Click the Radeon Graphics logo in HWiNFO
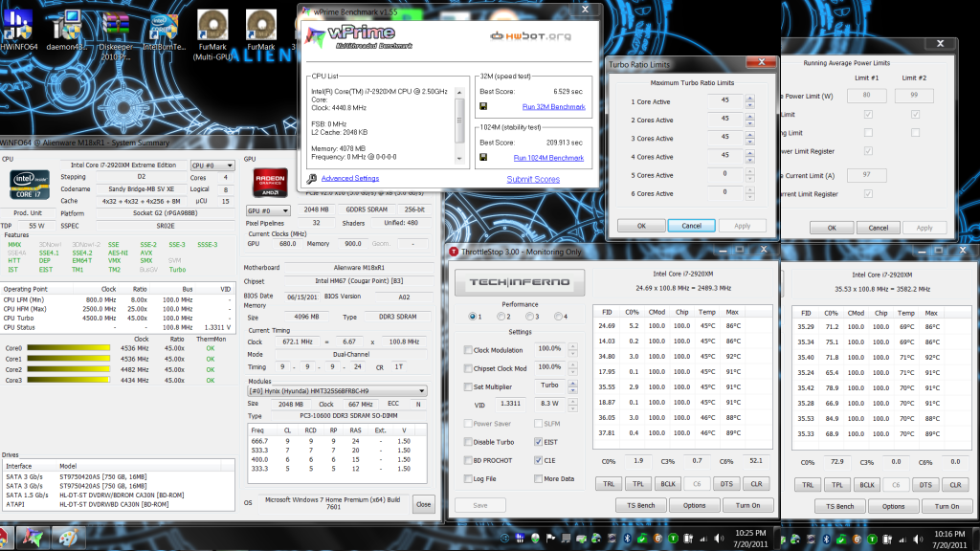The image size is (980, 551). point(270,183)
